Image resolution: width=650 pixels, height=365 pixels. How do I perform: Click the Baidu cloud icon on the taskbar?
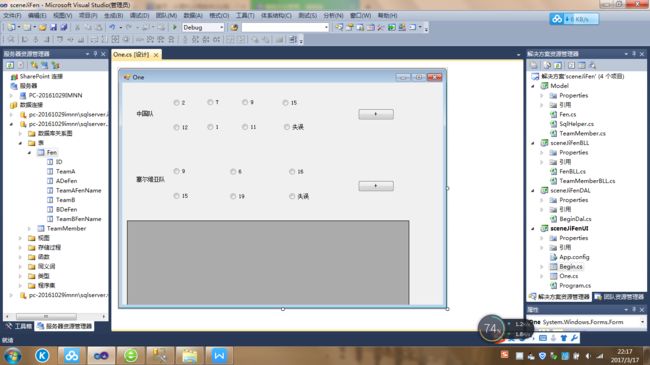coord(71,355)
